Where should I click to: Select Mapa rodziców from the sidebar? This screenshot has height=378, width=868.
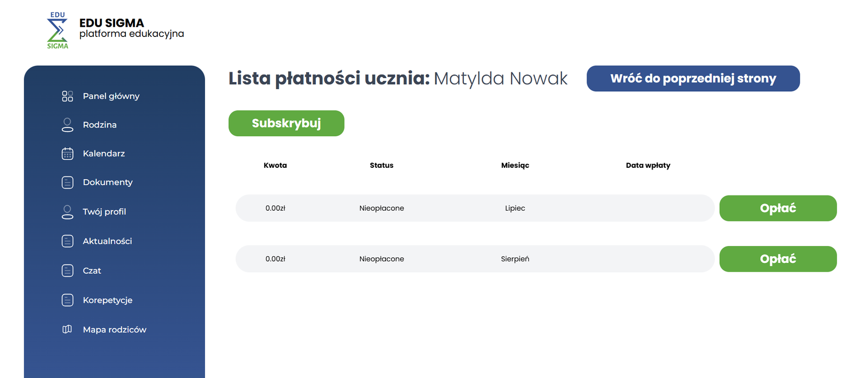click(114, 330)
